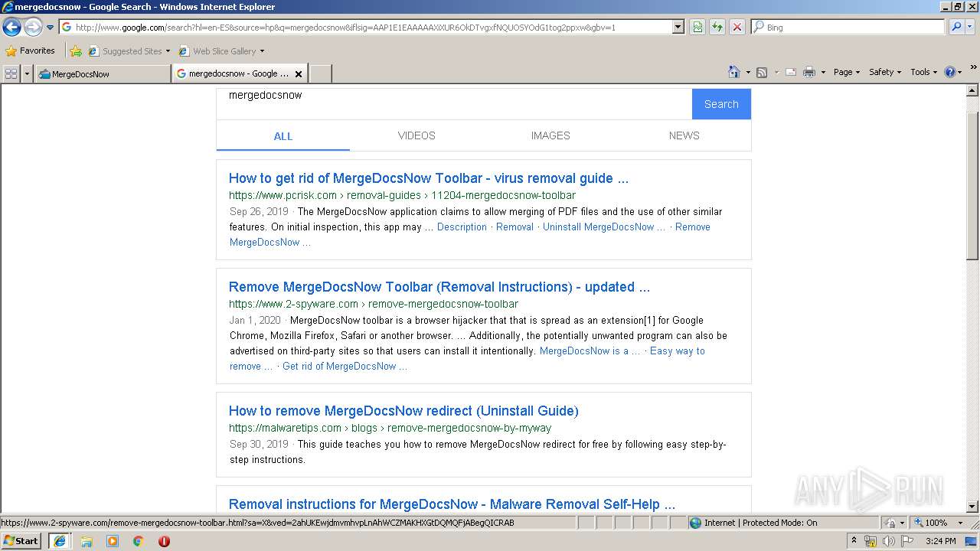Switch to the VIDEOS tab
Viewport: 980px width, 551px height.
coord(416,135)
